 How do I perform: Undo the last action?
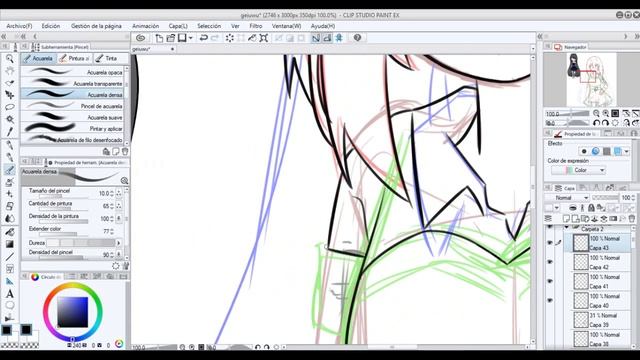click(203, 38)
